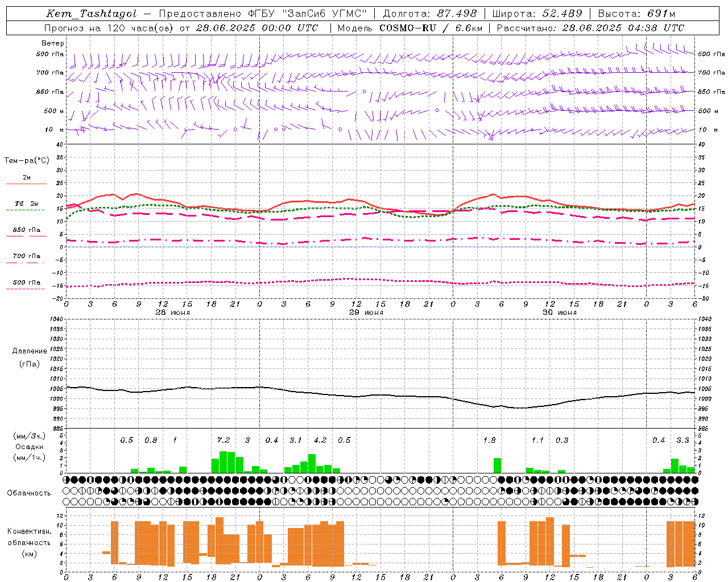The image size is (728, 582).
Task: Click the 1.8 precipitation value label
Action: point(489,440)
